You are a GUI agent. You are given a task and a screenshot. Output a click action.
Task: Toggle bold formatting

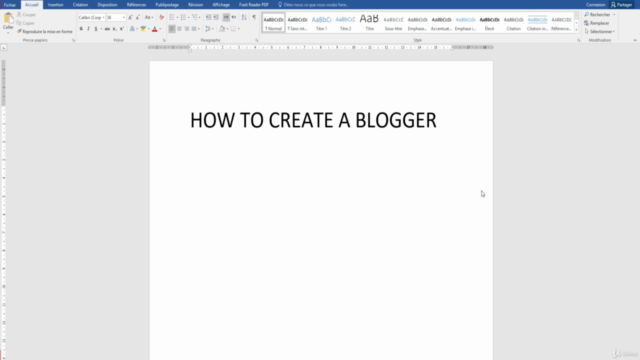(81, 29)
